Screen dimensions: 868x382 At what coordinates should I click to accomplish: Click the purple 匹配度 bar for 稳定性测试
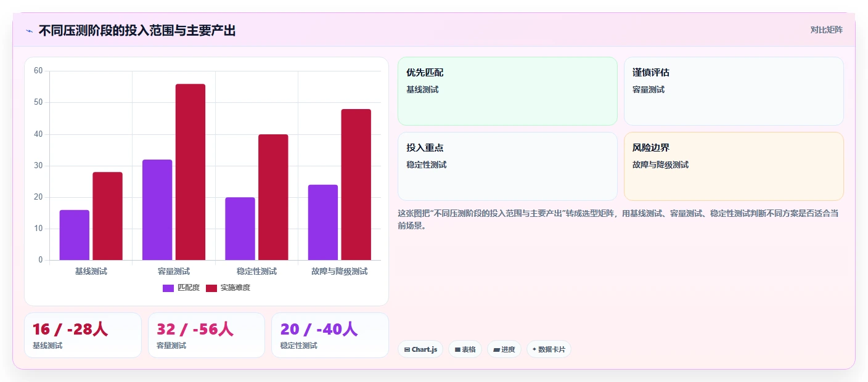[x=240, y=229]
